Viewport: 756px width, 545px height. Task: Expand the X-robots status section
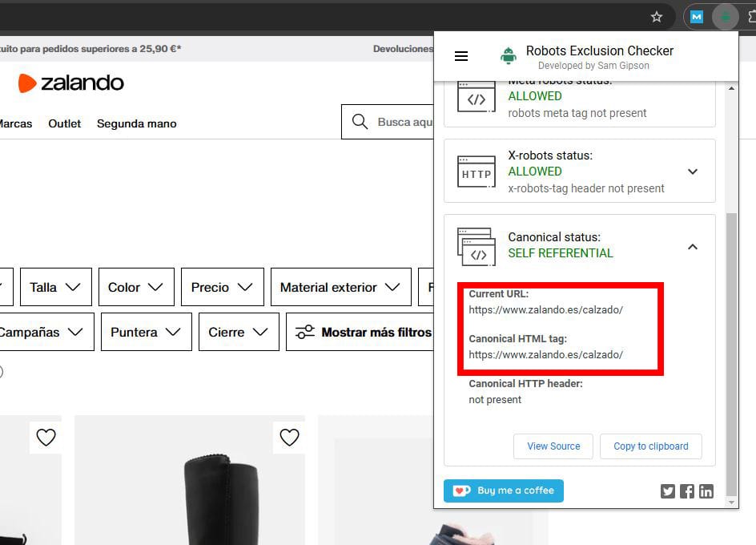(x=693, y=172)
